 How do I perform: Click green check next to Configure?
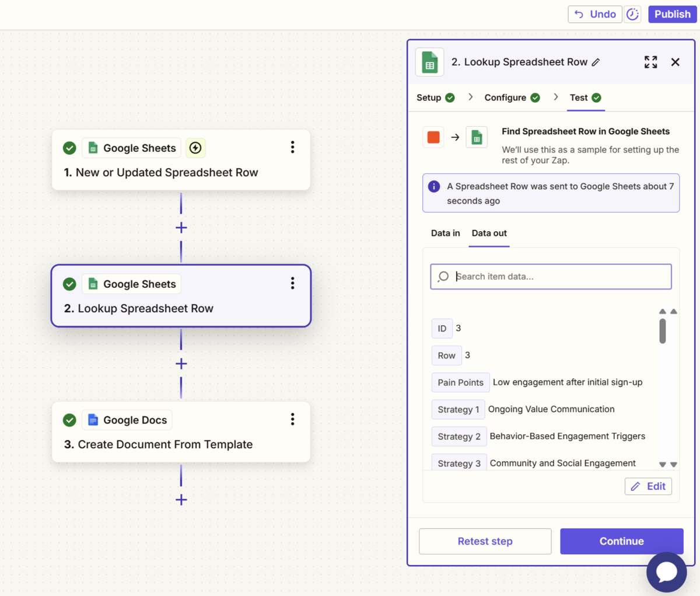click(x=535, y=97)
